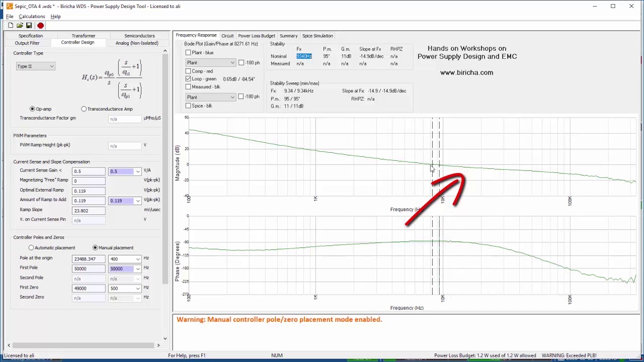Click right arrow of horizontal scrollbar
This screenshot has height=362, width=644.
coord(158,345)
